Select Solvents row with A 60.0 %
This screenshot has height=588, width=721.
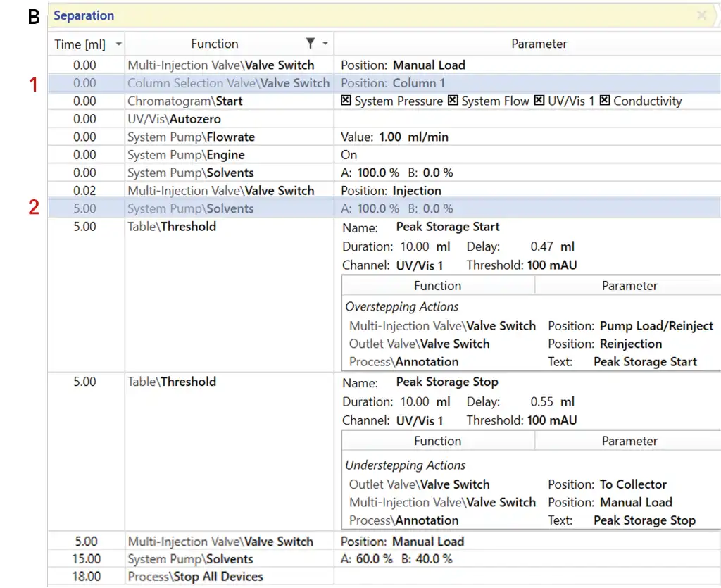click(190, 559)
